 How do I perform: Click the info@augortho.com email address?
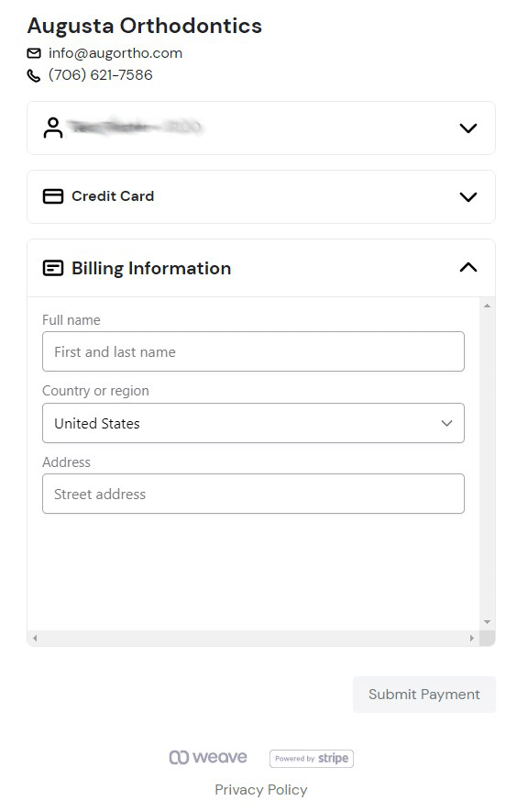(115, 53)
